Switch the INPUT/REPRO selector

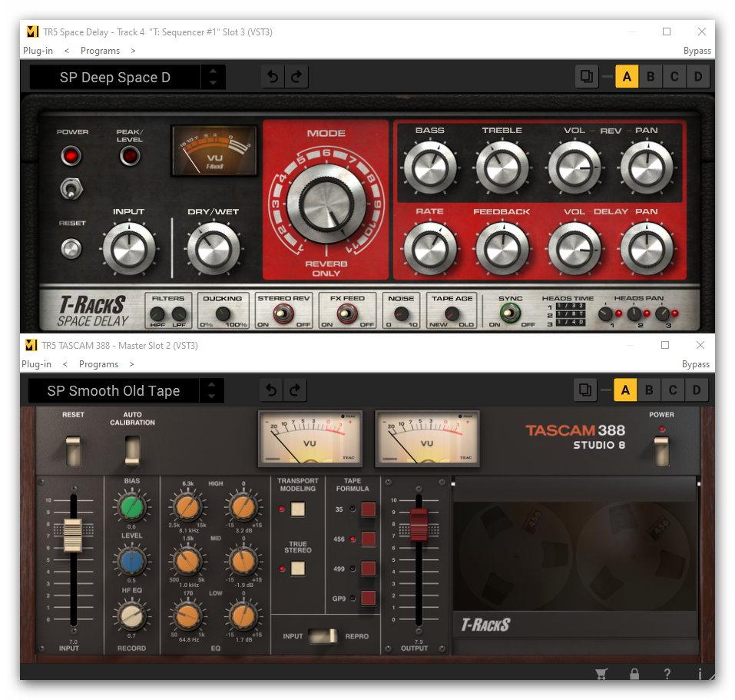click(x=323, y=636)
